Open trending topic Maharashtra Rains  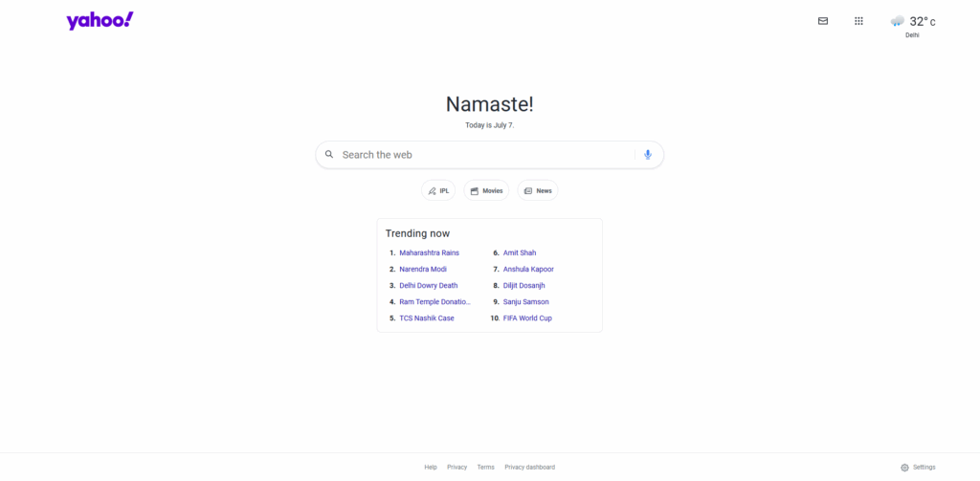coord(430,253)
